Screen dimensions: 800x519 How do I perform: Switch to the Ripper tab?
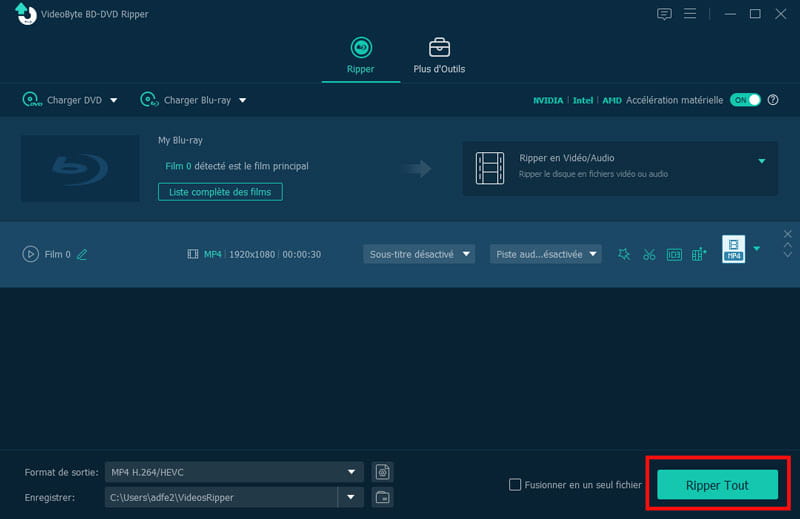click(361, 56)
